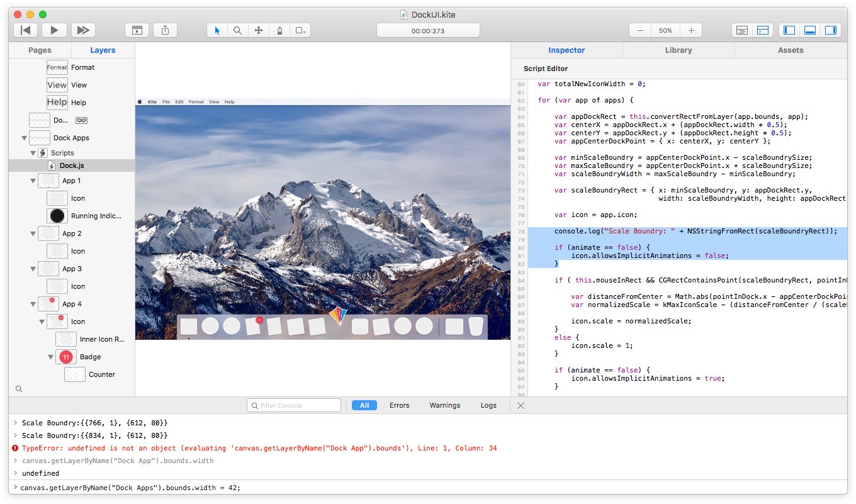Zoom out with the minus button
Image resolution: width=856 pixels, height=504 pixels.
coord(640,30)
